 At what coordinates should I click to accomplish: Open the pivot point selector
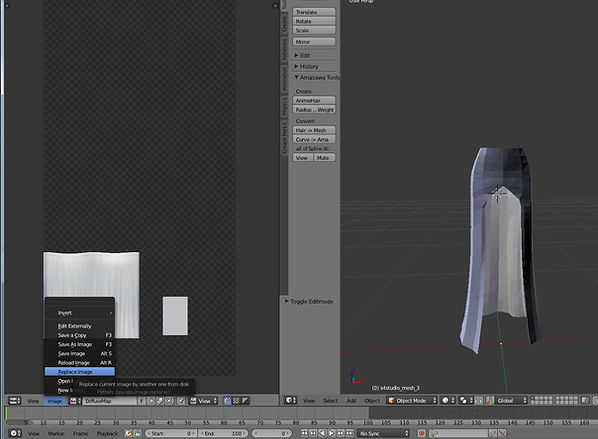click(465, 400)
